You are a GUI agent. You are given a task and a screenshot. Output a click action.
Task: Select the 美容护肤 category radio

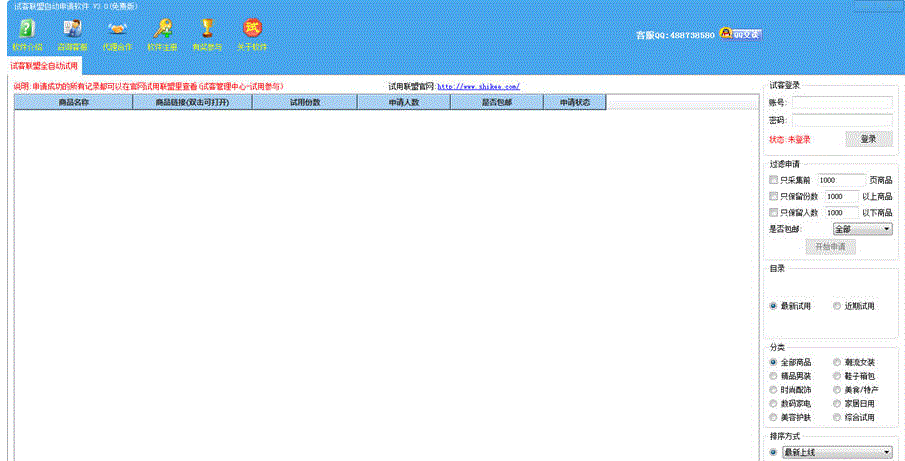[773, 417]
